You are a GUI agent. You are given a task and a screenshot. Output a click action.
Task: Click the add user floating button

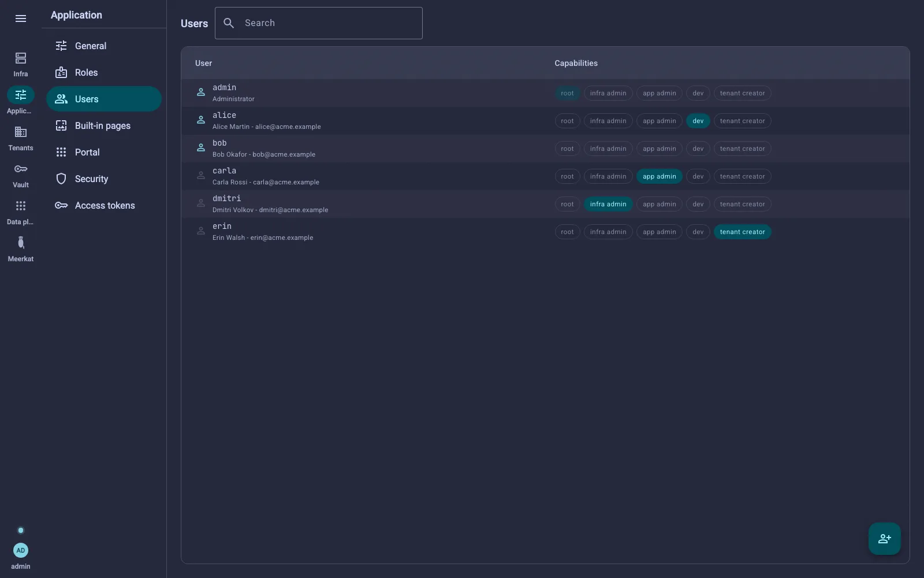pos(885,539)
